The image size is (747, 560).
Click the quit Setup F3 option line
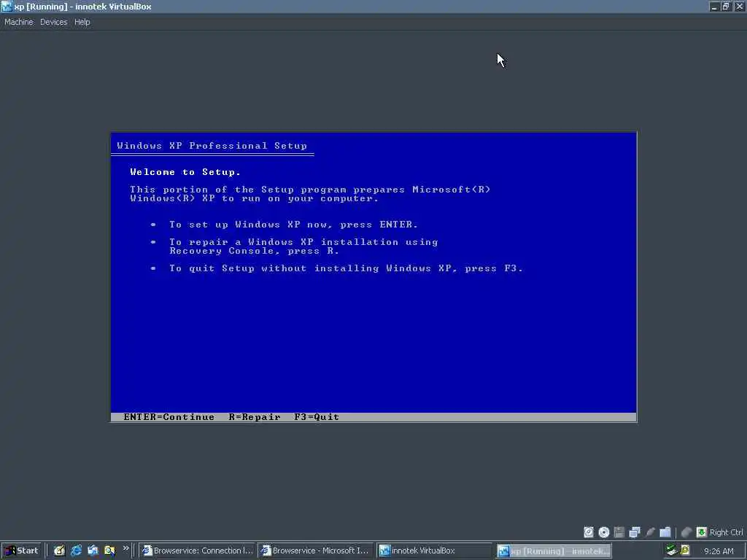[346, 268]
